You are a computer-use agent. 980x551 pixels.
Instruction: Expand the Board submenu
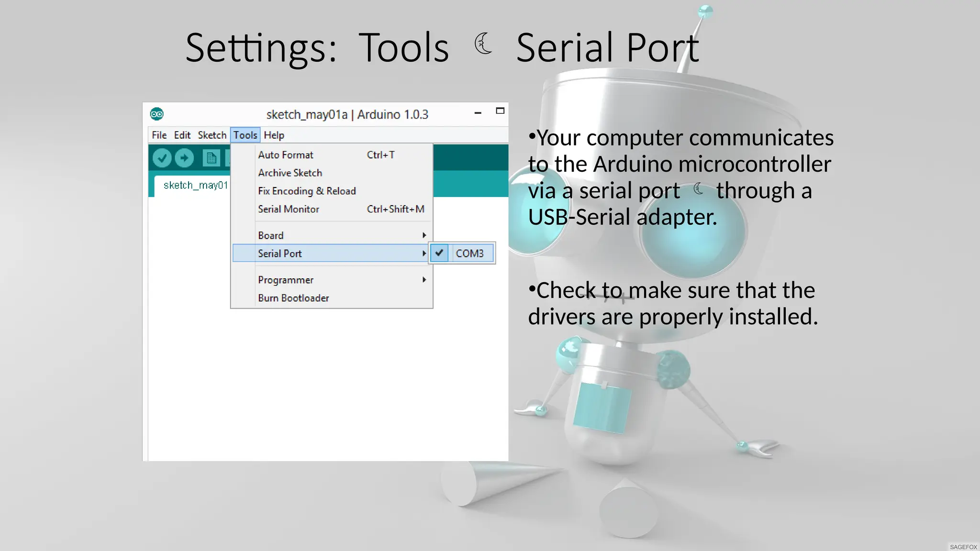tap(332, 235)
